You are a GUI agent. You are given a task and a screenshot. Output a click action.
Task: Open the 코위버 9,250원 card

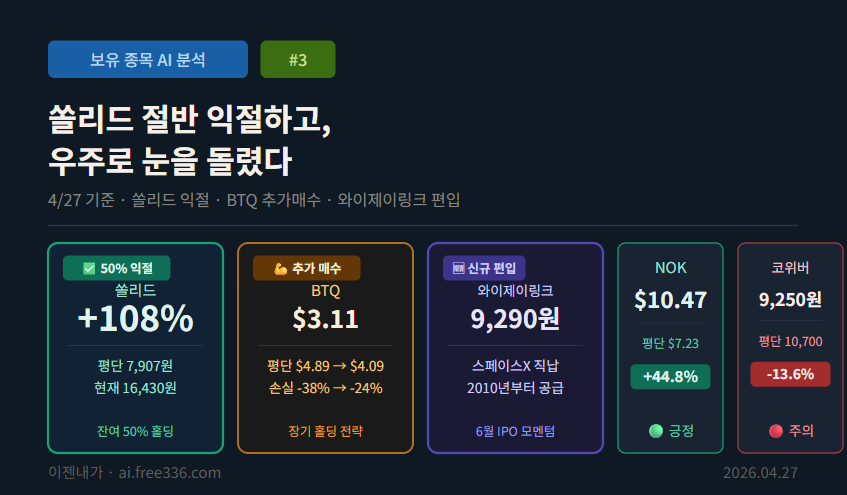pos(790,348)
